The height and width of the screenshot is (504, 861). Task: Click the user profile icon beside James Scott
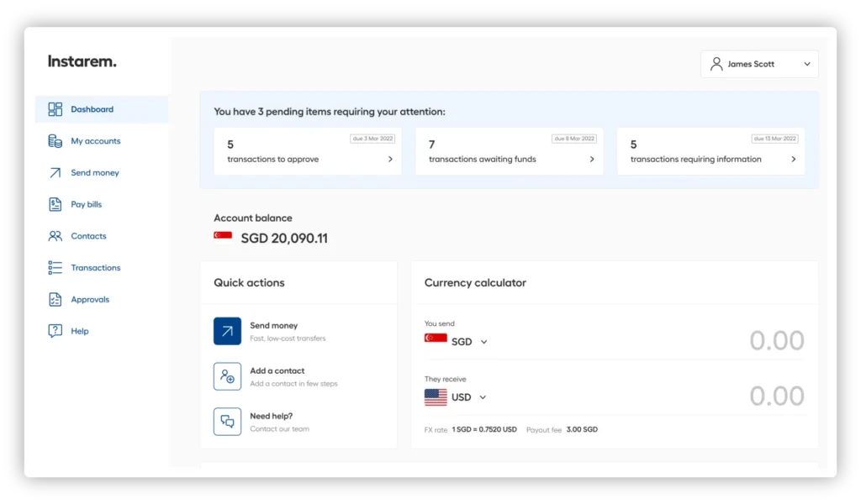click(x=716, y=64)
